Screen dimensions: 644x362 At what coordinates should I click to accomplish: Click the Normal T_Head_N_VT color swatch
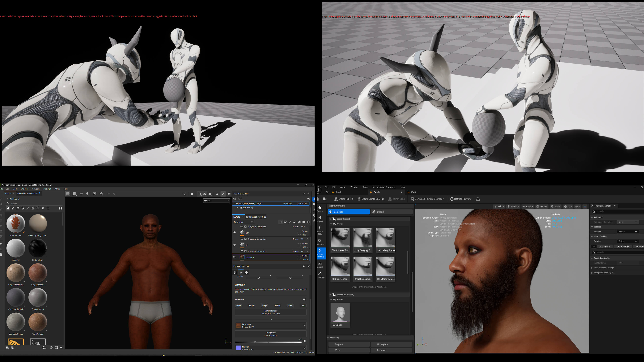tap(238, 348)
